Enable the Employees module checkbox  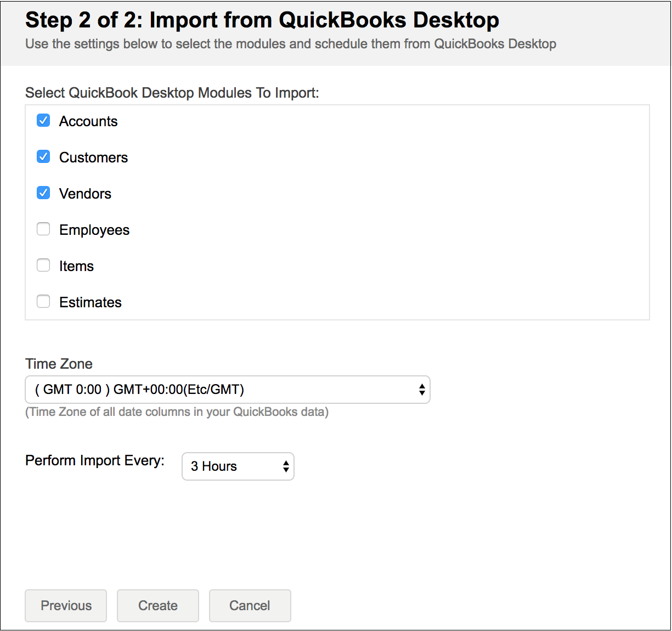[x=43, y=229]
